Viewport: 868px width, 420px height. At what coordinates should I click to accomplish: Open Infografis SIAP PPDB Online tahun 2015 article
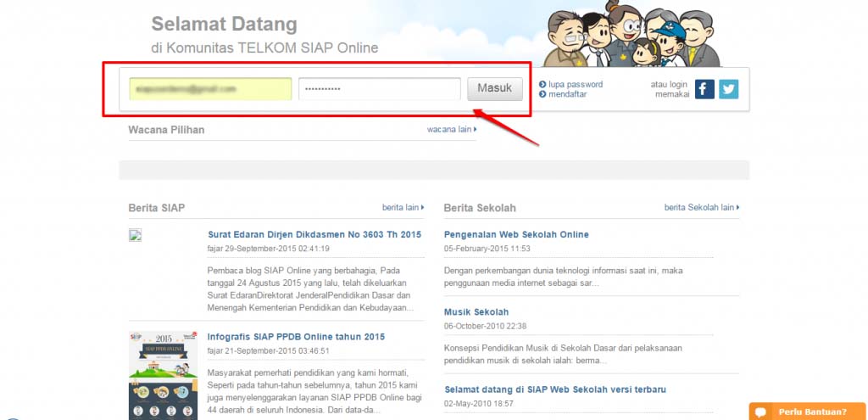click(296, 336)
